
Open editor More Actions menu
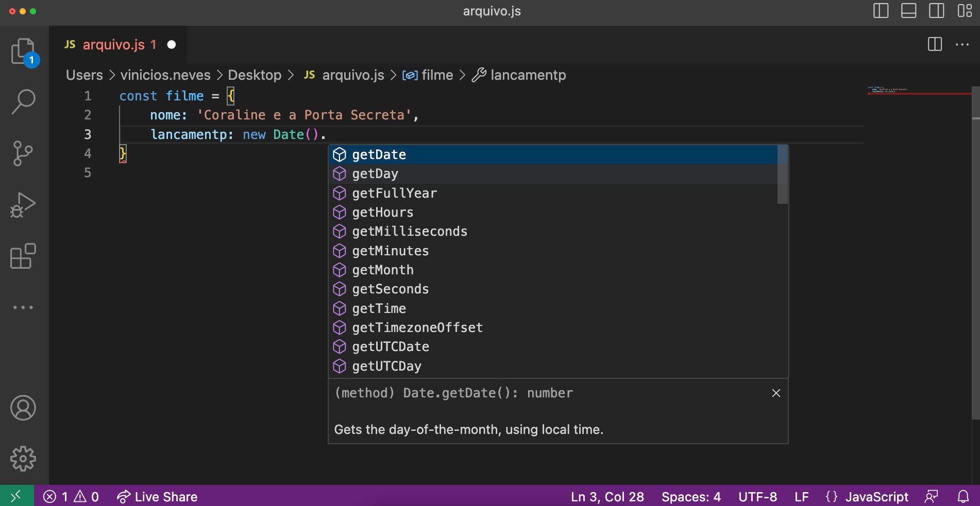[962, 44]
